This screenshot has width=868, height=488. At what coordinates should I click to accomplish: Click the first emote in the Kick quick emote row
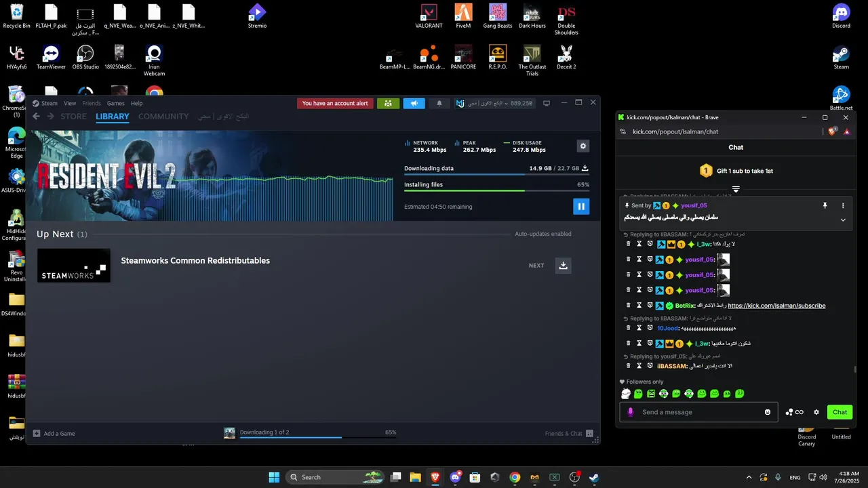[x=627, y=394]
